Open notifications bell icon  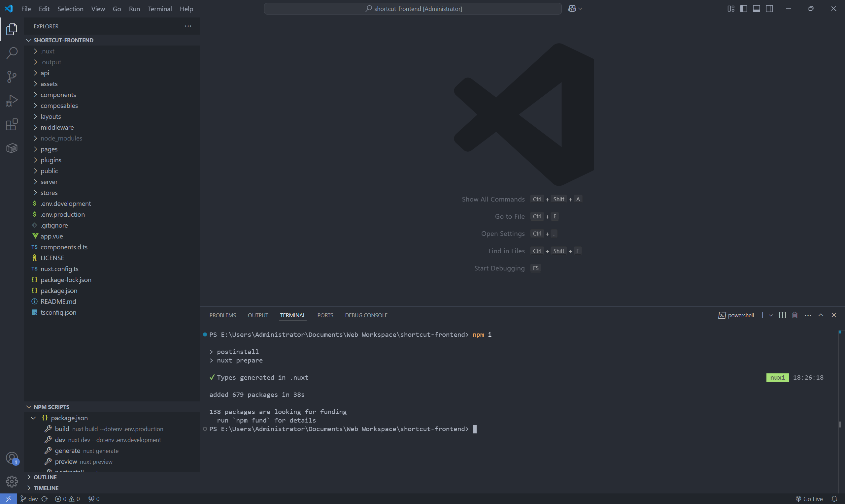pos(834,499)
